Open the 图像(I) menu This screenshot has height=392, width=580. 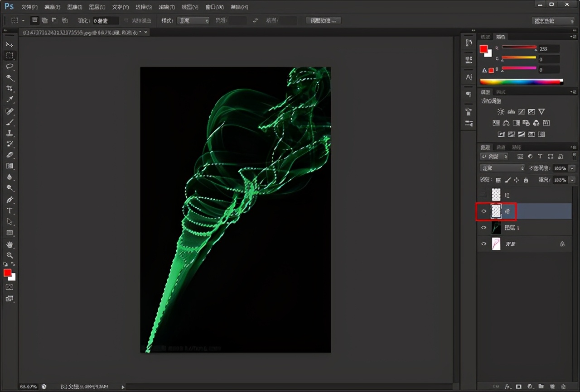75,7
